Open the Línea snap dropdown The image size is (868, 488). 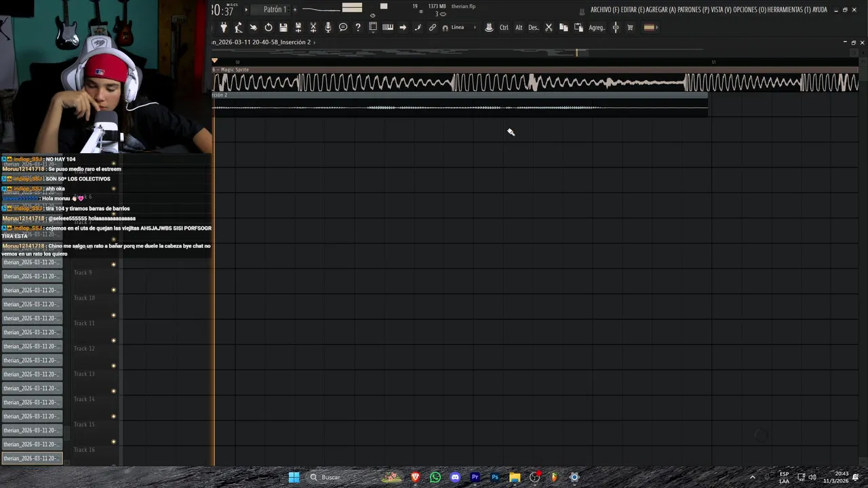pos(464,28)
